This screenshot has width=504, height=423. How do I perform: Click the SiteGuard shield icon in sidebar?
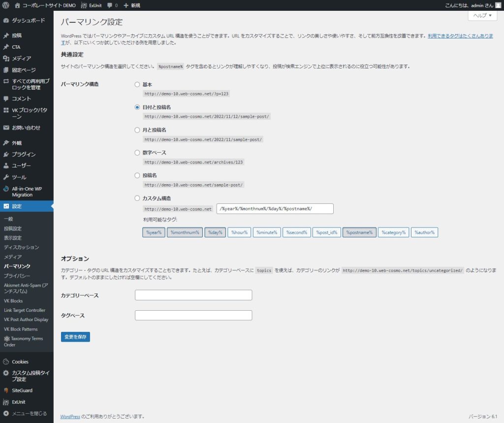[x=6, y=390]
